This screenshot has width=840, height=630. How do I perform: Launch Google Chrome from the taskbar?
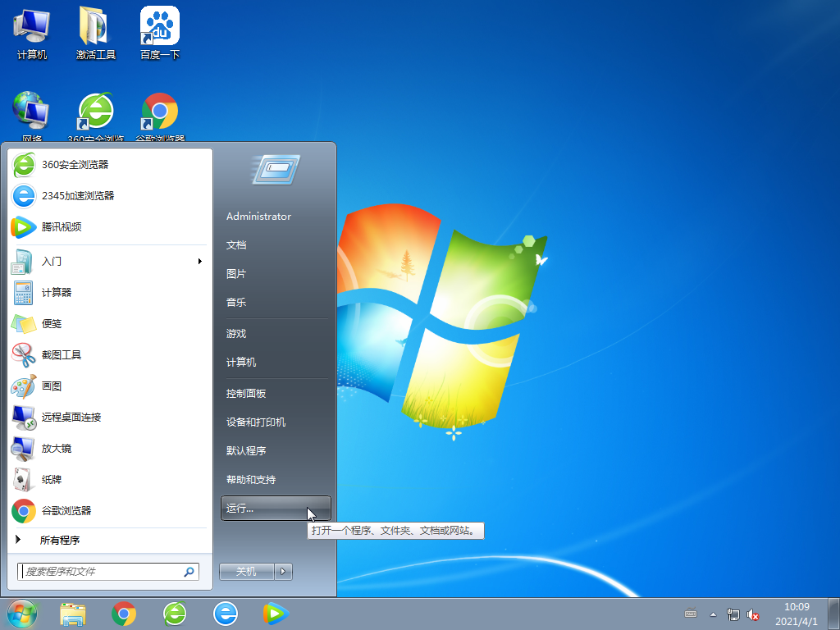124,613
